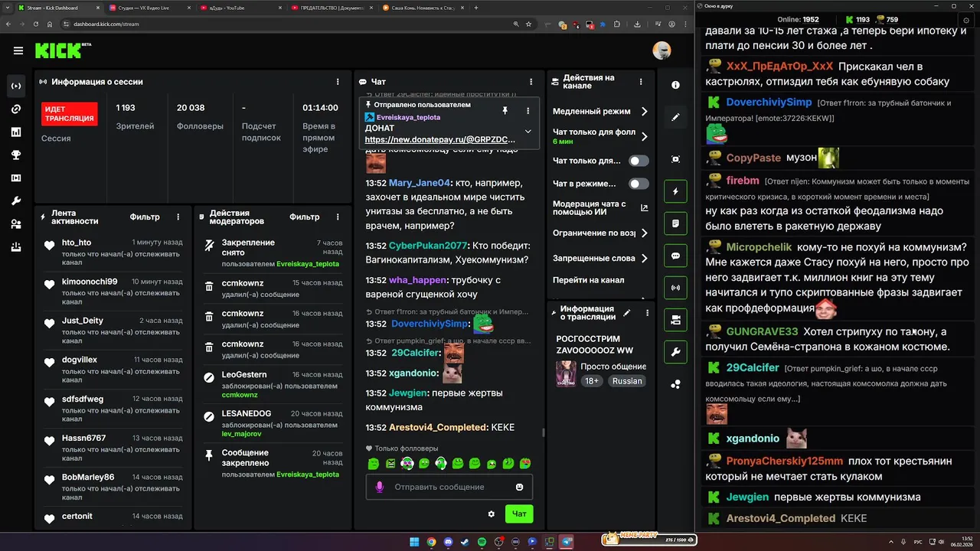980x551 pixels.
Task: Open the community users icon in left sidebar
Action: [x=16, y=223]
